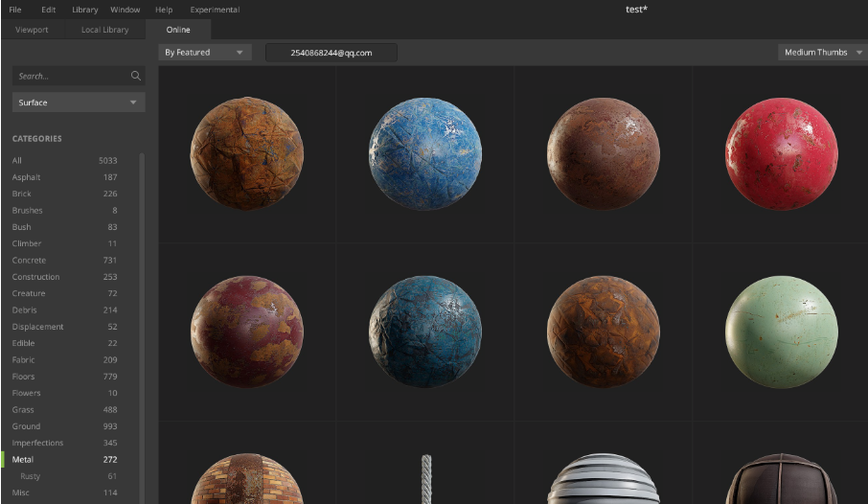Screen dimensions: 868x504
Task: Select the orange cracked rusty metal sphere in the top row
Action: click(x=247, y=153)
